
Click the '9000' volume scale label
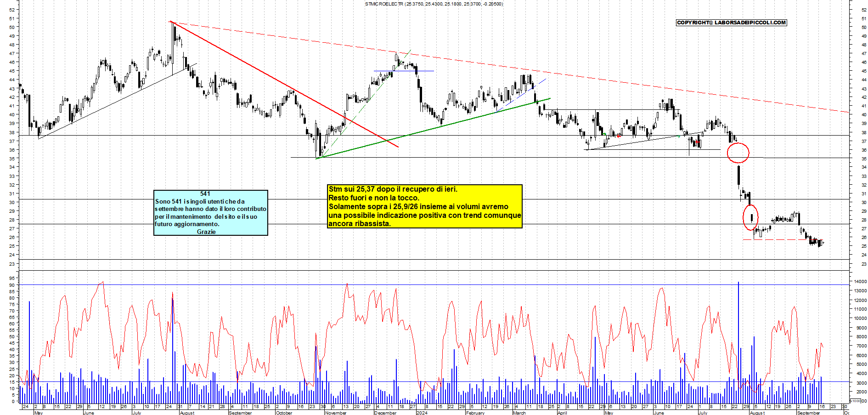[x=861, y=328]
